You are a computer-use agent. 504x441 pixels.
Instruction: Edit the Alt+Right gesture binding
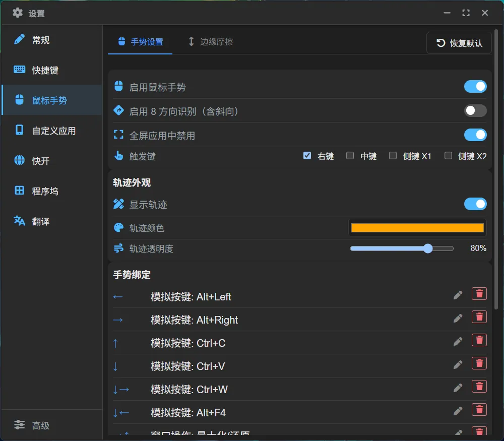458,318
